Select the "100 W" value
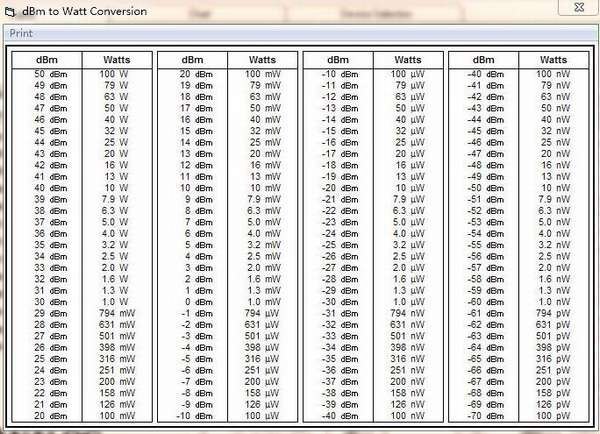600x434 pixels. 114,74
